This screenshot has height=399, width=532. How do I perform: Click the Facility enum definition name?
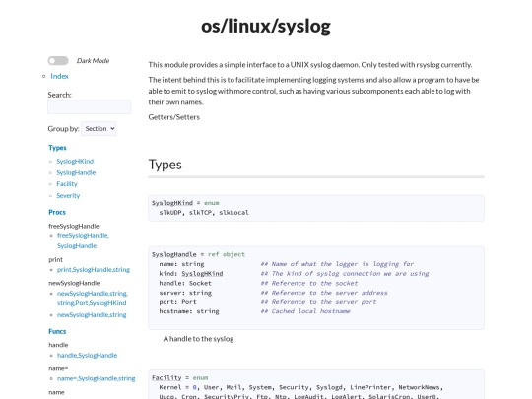point(166,378)
